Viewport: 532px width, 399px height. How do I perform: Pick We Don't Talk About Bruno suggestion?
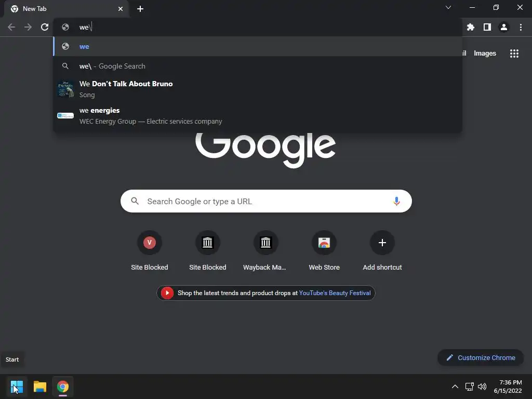tap(258, 89)
